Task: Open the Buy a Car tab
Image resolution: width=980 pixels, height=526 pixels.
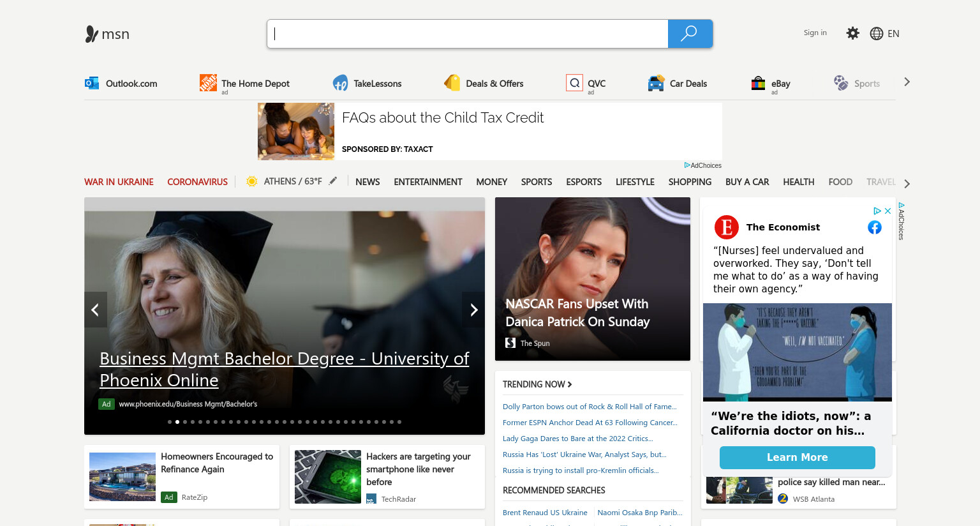Action: [x=747, y=182]
